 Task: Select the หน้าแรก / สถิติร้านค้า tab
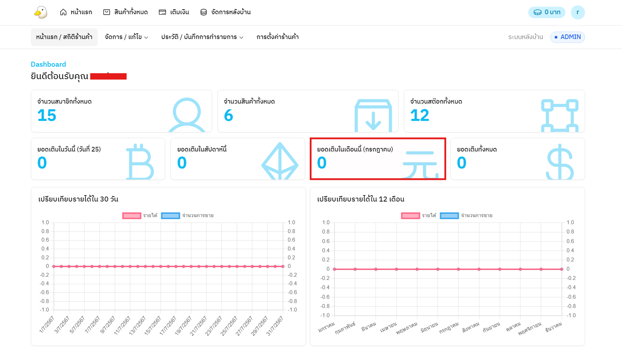(64, 37)
